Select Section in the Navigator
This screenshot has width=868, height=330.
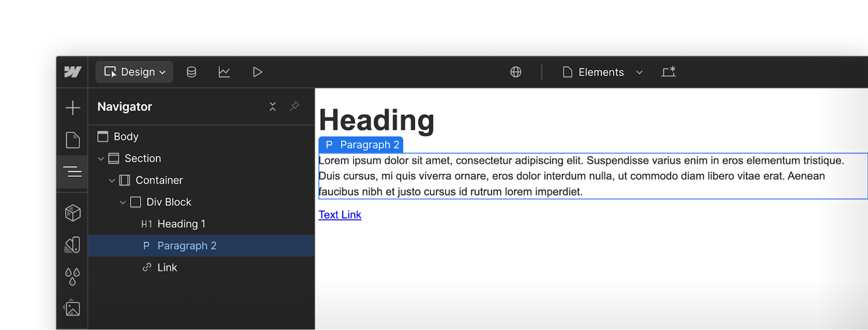tap(201, 159)
